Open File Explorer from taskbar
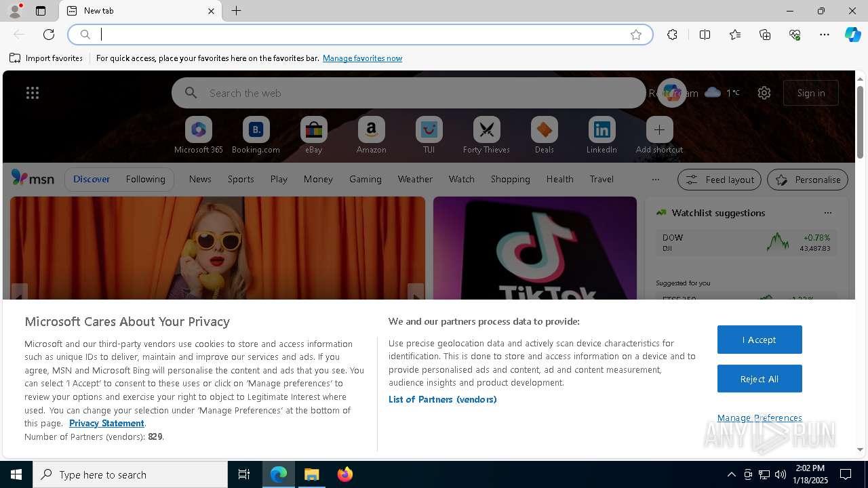Viewport: 868px width, 488px height. pos(312,474)
